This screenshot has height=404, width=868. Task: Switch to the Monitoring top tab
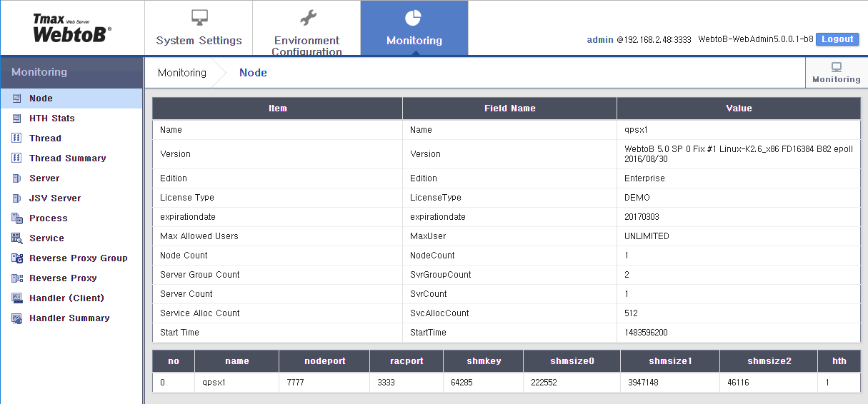(414, 28)
